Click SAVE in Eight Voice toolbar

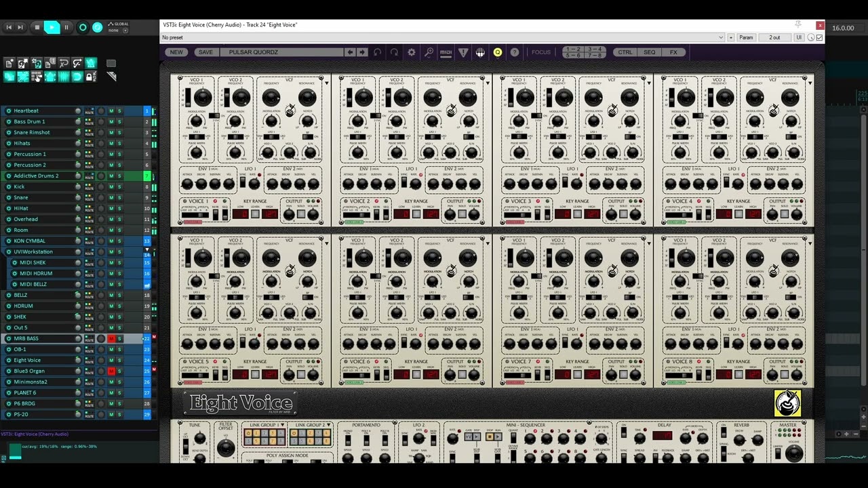point(205,52)
